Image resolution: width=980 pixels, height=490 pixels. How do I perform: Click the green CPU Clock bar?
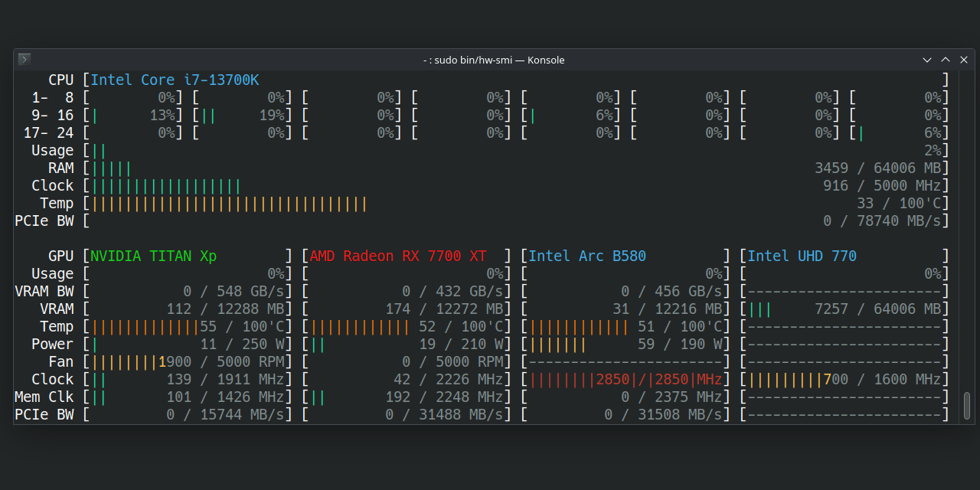[166, 186]
